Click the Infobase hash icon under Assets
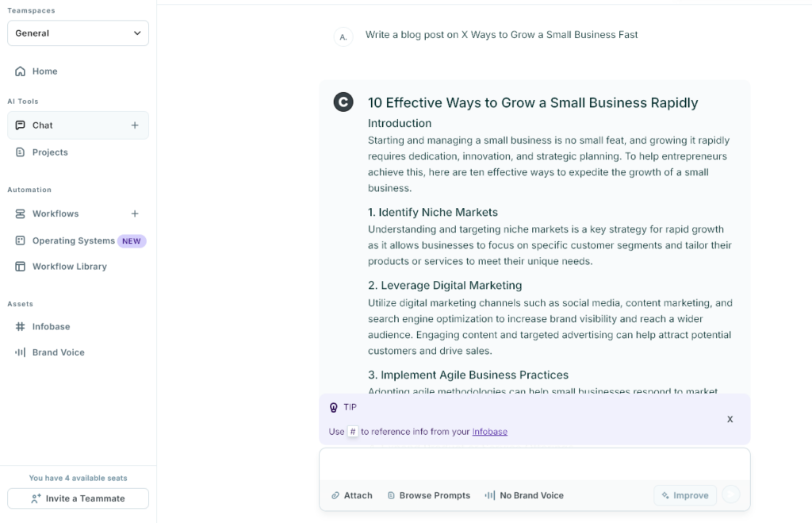This screenshot has height=523, width=812. click(x=21, y=326)
